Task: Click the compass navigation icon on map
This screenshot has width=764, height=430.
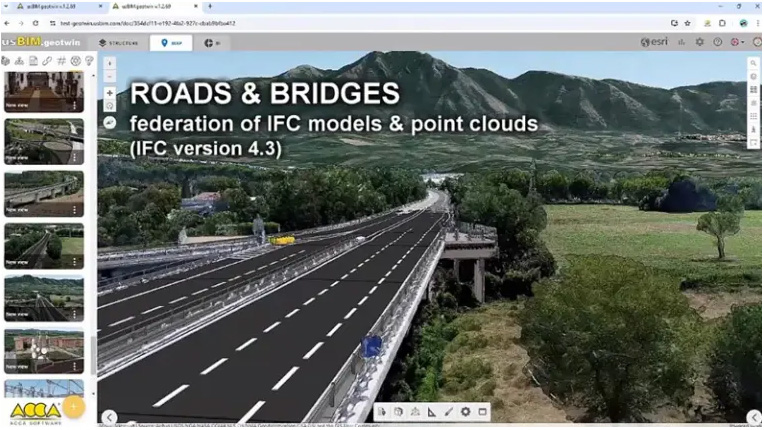Action: click(110, 122)
